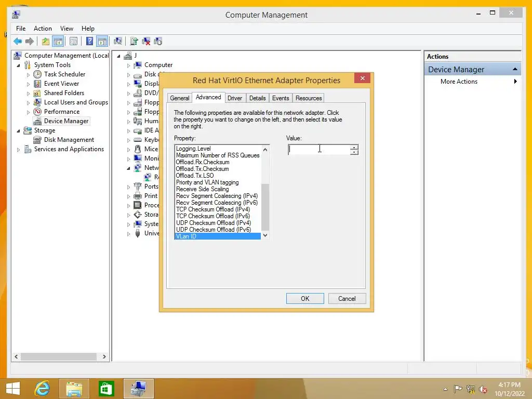This screenshot has height=399, width=532.
Task: Select Device Manager in the tree
Action: [66, 121]
